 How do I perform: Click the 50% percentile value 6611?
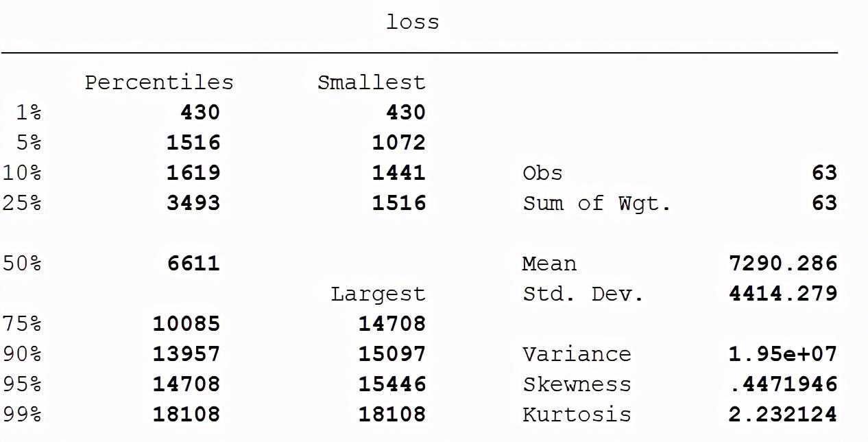tap(193, 264)
